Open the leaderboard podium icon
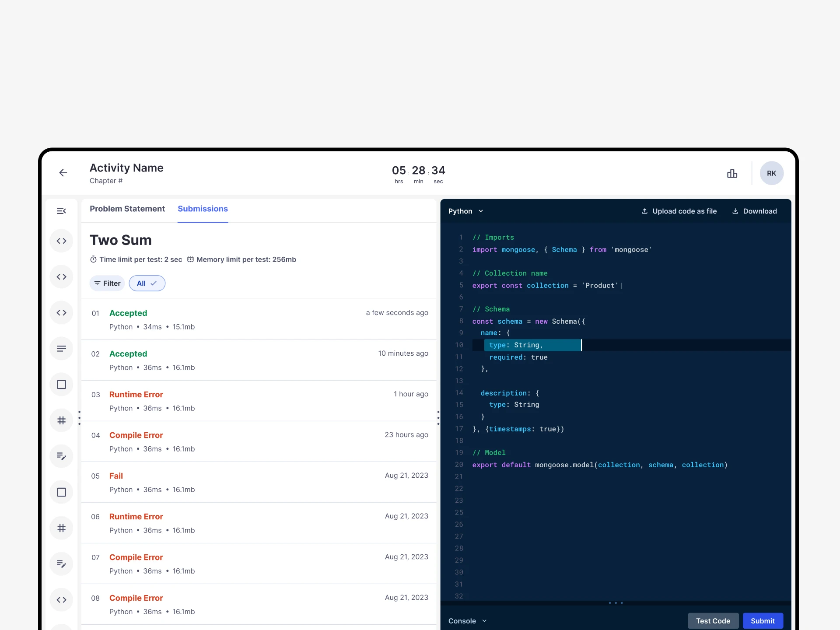Viewport: 840px width, 630px height. [x=732, y=173]
